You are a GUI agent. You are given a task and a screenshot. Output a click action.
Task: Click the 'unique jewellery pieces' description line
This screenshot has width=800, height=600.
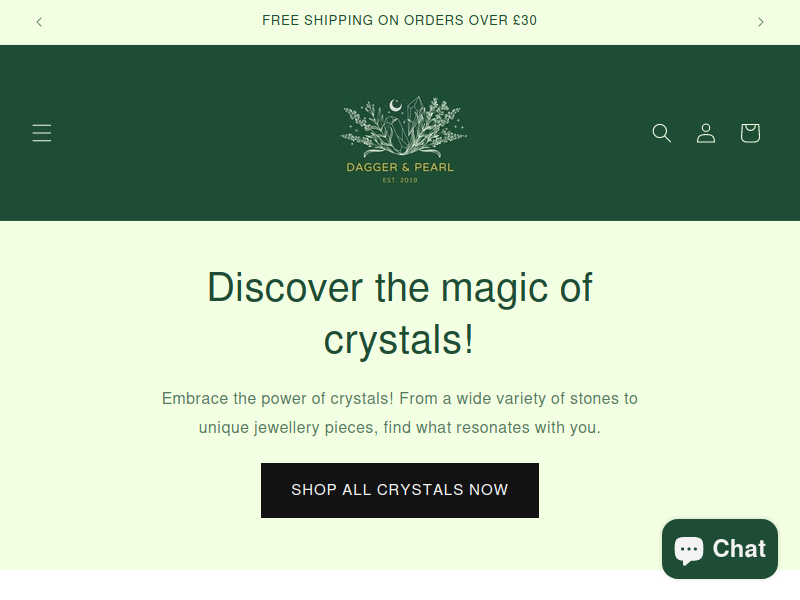tap(400, 428)
